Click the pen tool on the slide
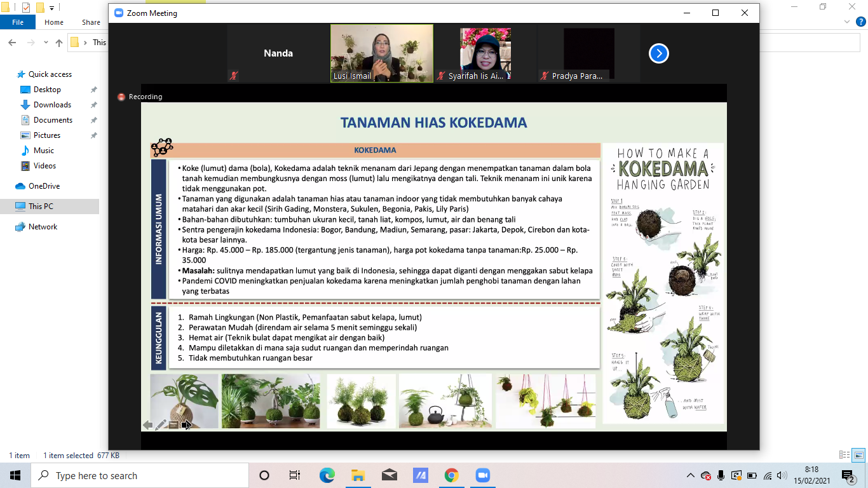Screen dimensions: 868x488 [160, 424]
